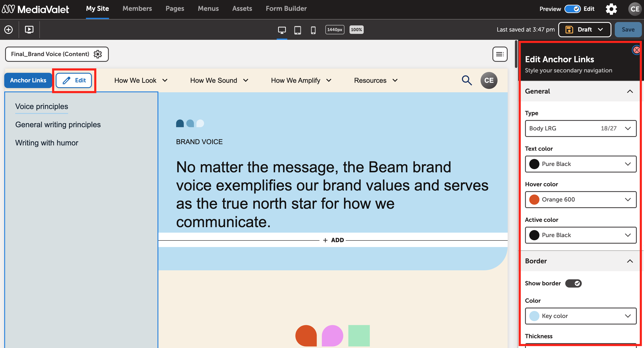Open the Assets tab
The height and width of the screenshot is (348, 644).
pos(242,8)
